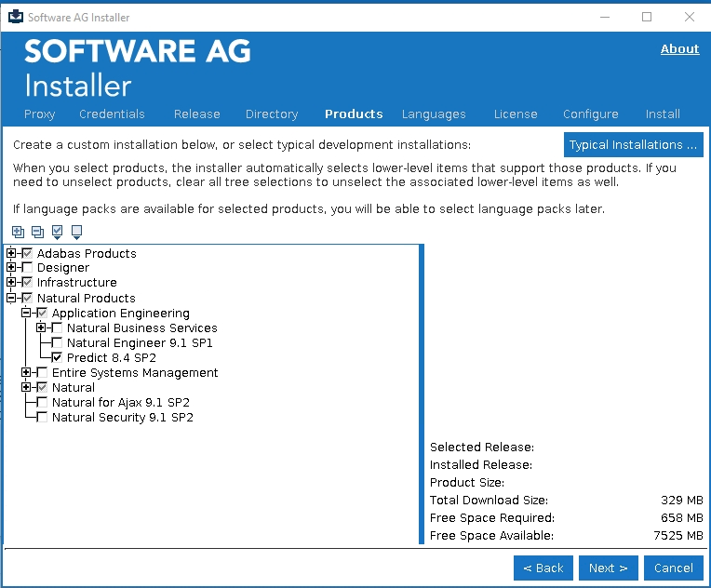Click the Deselect All toolbar icon
This screenshot has height=588, width=711.
(76, 232)
